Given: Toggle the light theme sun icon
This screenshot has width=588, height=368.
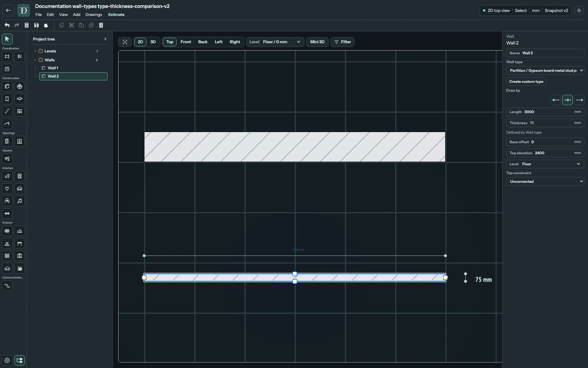Looking at the screenshot, I should (579, 10).
